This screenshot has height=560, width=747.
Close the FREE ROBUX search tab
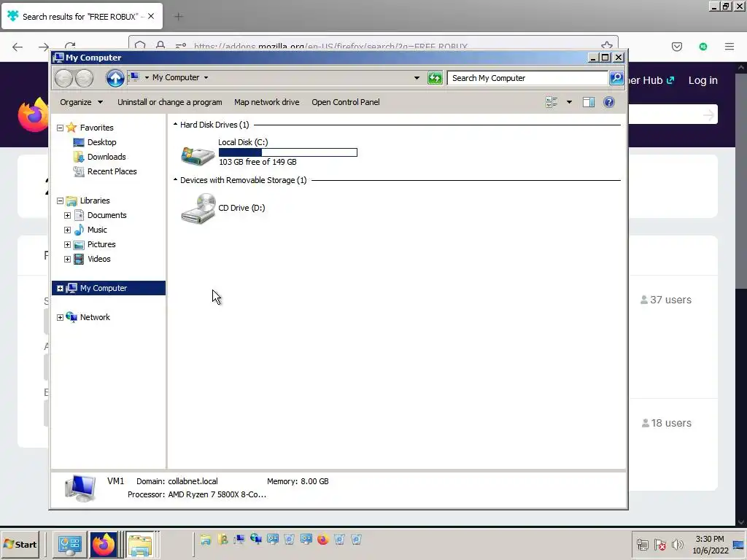tap(151, 16)
